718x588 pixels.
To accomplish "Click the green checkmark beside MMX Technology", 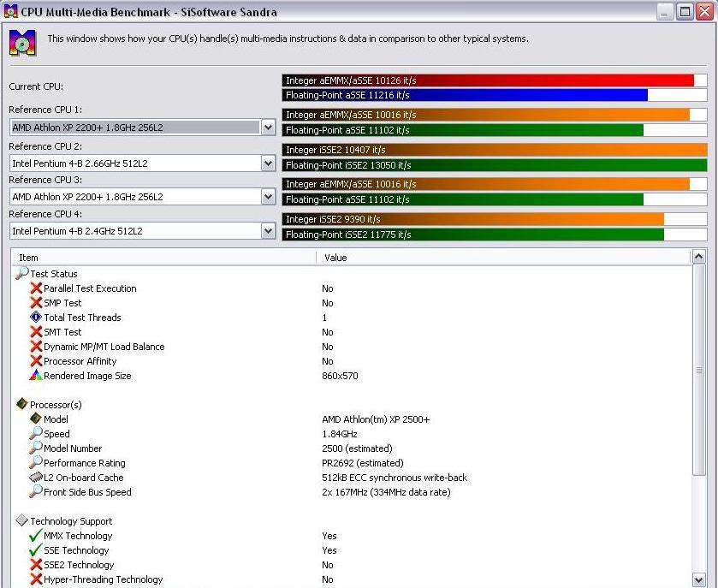I will [x=36, y=536].
